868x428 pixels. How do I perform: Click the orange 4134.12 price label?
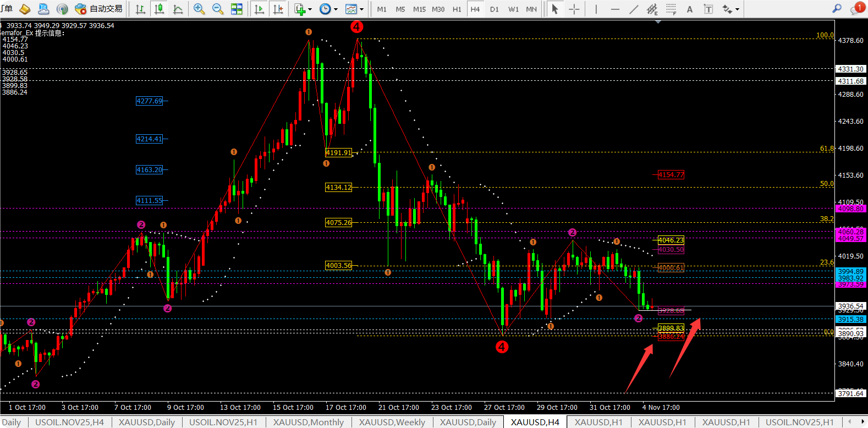[338, 188]
